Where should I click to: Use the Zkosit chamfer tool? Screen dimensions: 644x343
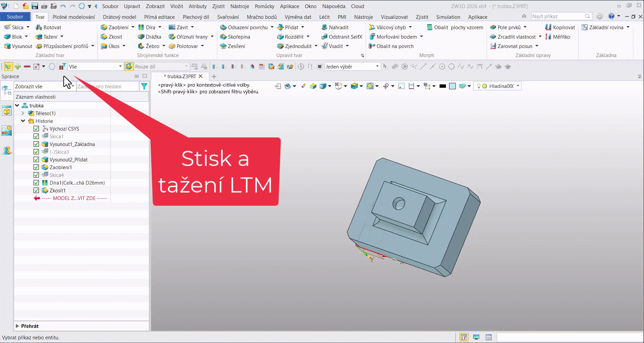pyautogui.click(x=112, y=37)
